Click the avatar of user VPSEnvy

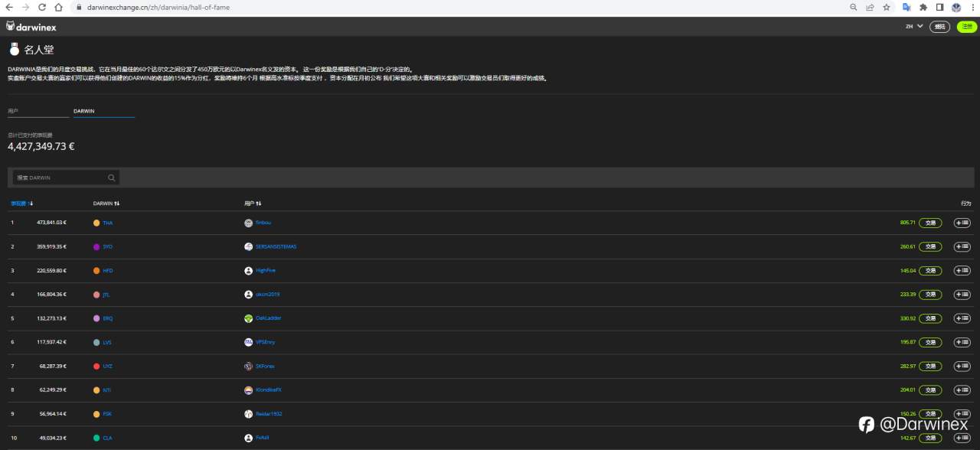[x=248, y=342]
